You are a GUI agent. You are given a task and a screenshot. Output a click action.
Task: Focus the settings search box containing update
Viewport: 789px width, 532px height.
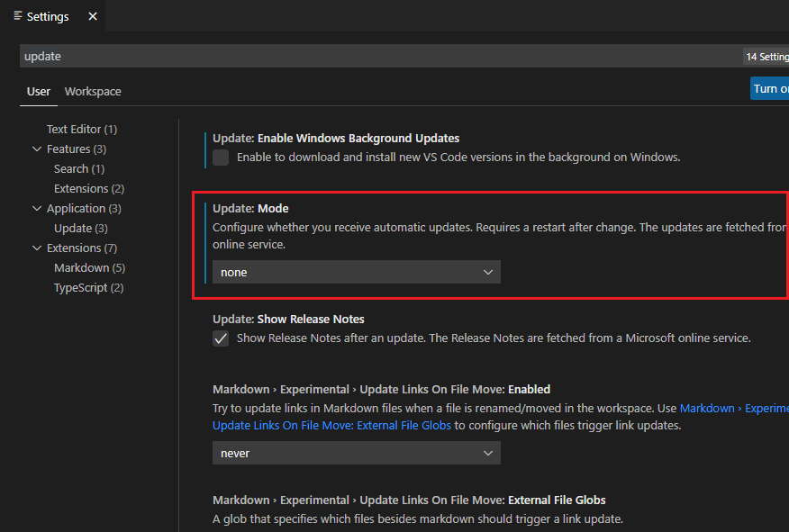coord(380,56)
